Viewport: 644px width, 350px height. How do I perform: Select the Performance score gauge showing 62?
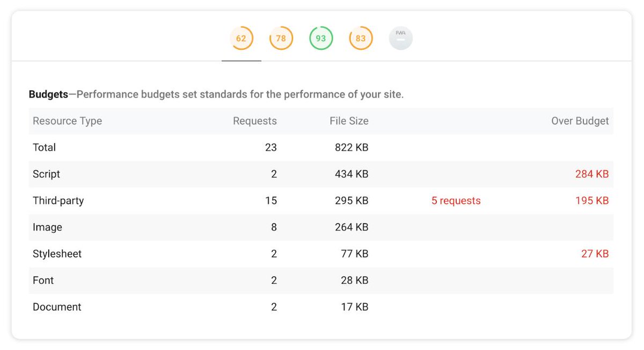click(241, 38)
